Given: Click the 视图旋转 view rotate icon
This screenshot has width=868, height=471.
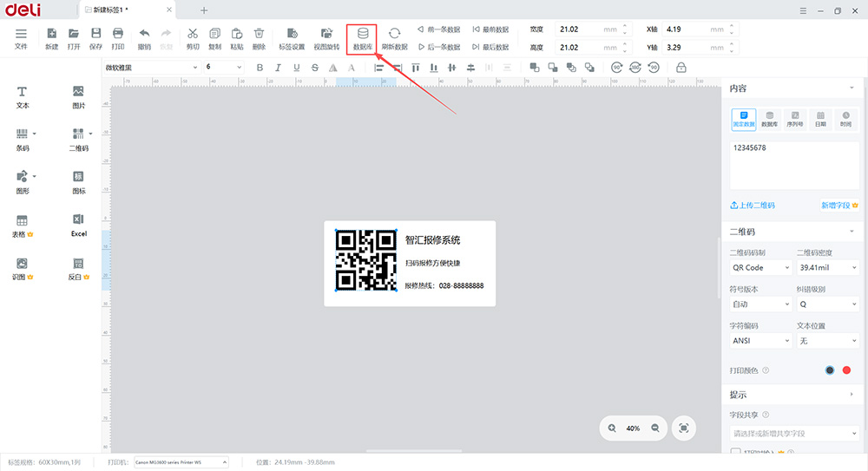Looking at the screenshot, I should (x=326, y=39).
